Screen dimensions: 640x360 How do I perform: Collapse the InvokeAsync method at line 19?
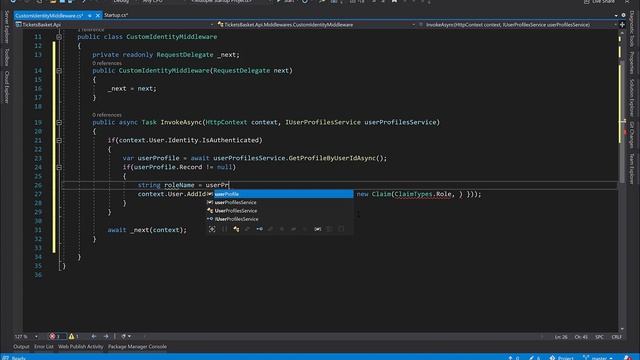click(x=59, y=122)
